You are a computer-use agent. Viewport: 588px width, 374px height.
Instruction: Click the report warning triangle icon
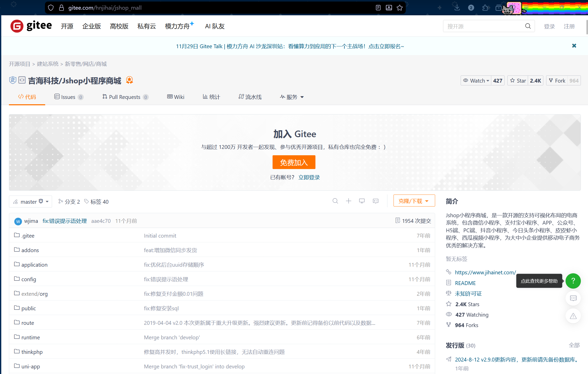tap(573, 316)
